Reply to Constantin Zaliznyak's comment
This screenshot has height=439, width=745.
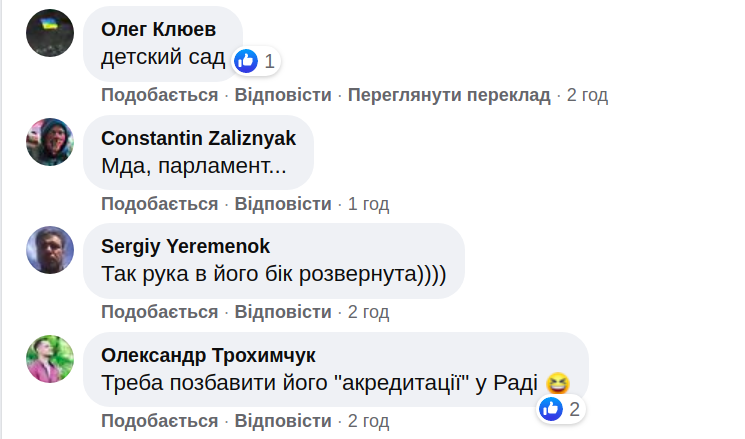[x=283, y=204]
